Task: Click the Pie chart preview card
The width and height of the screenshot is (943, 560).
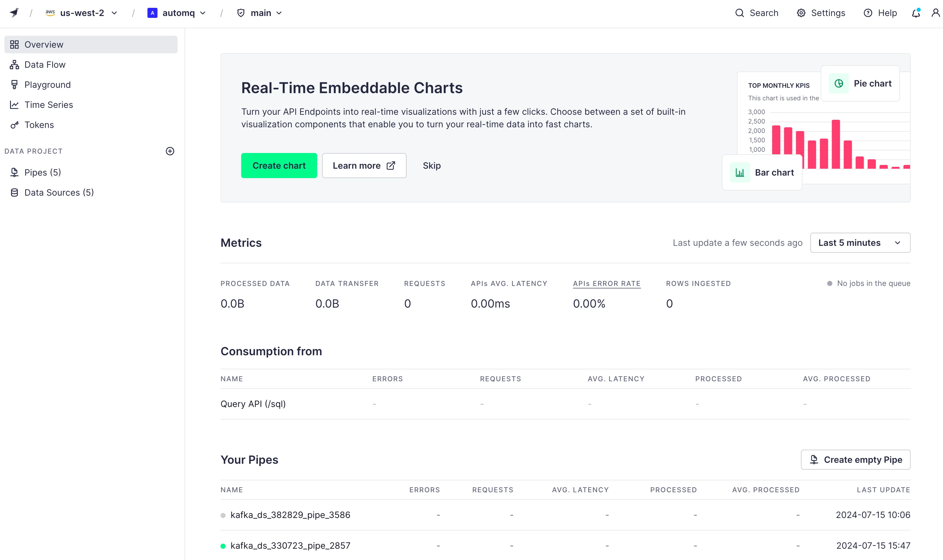Action: pos(860,83)
